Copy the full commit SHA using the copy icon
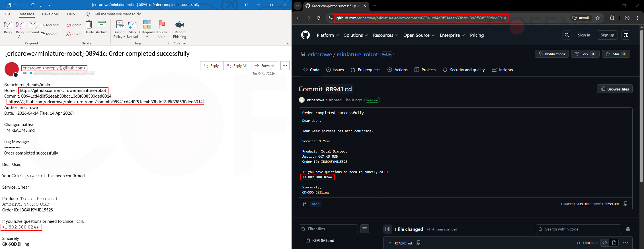The image size is (644, 249). 625,204
